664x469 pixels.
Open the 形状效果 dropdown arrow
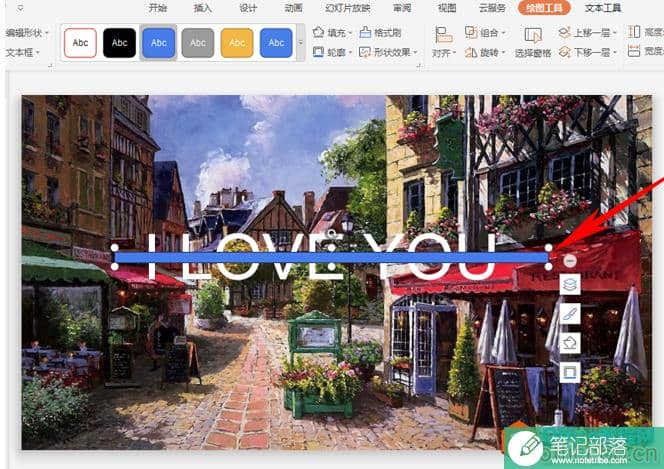pos(415,52)
